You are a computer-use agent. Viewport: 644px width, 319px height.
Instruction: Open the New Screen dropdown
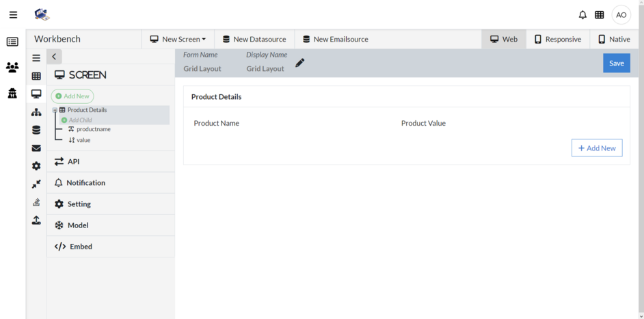click(x=178, y=40)
